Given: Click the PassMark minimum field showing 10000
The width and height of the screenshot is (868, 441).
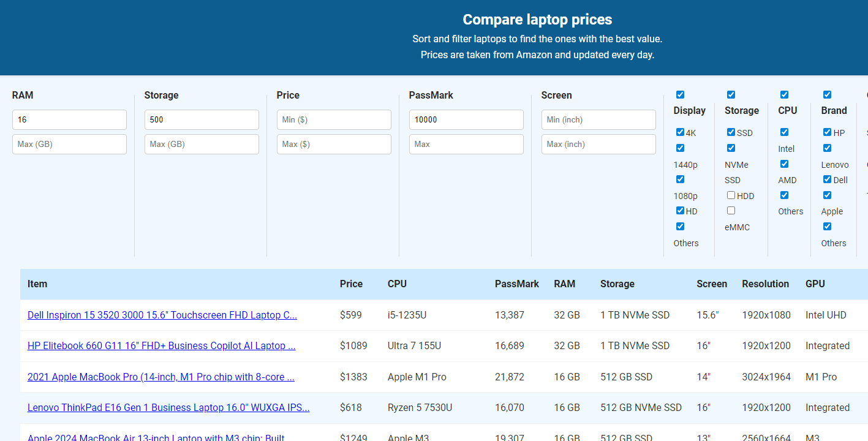Looking at the screenshot, I should [466, 119].
